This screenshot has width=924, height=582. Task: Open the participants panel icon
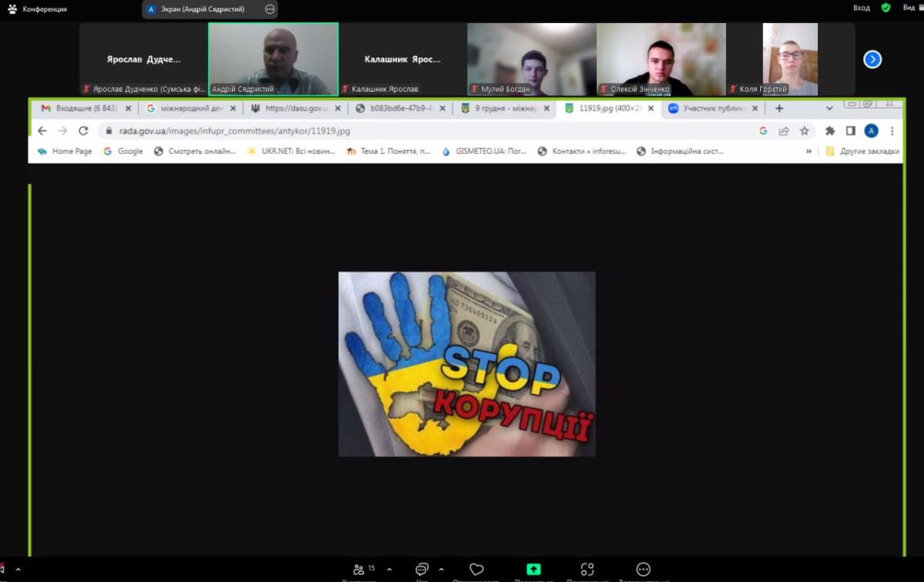[358, 570]
